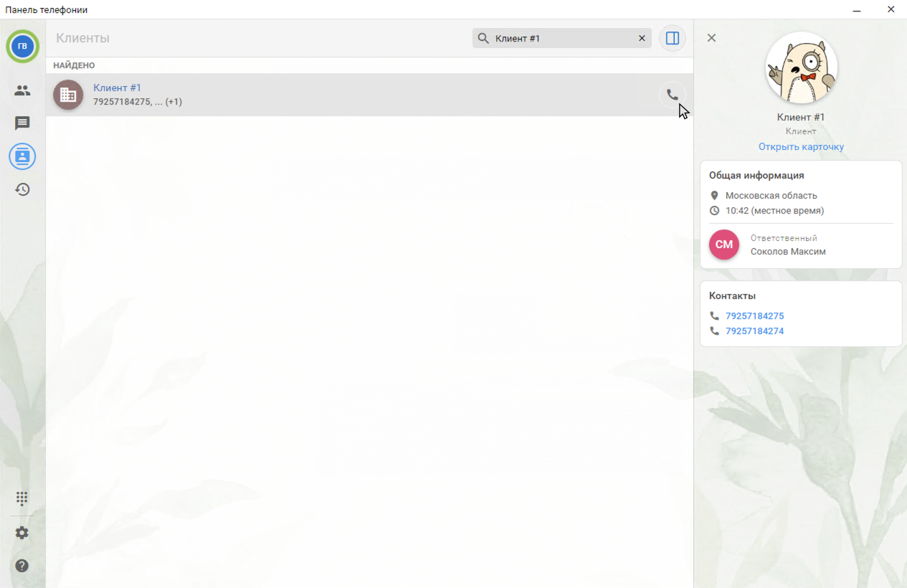Screen dimensions: 907x588
Task: Clear the search field text
Action: point(642,39)
